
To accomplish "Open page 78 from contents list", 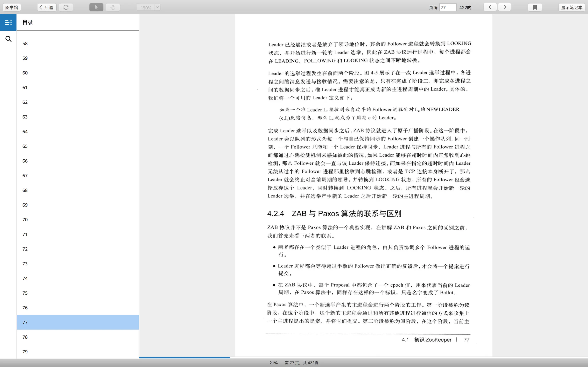I will tap(25, 337).
